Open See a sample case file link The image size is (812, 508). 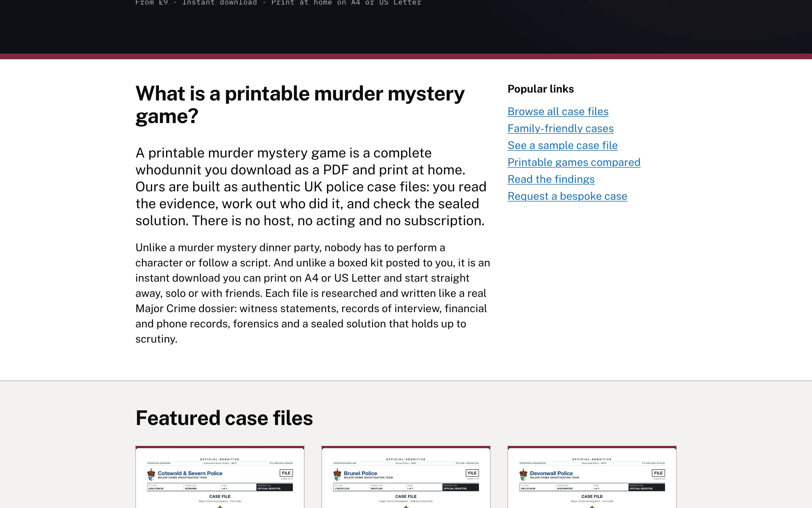[x=562, y=145]
